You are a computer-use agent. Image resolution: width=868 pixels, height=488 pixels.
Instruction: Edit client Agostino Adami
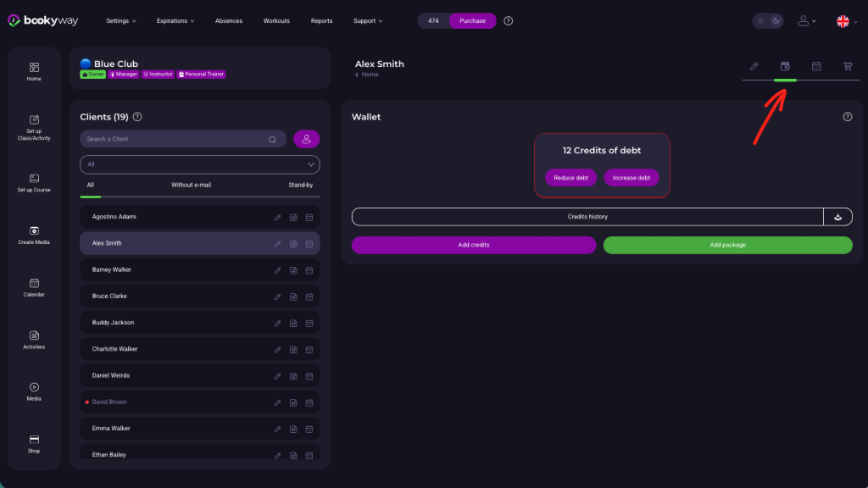(277, 218)
